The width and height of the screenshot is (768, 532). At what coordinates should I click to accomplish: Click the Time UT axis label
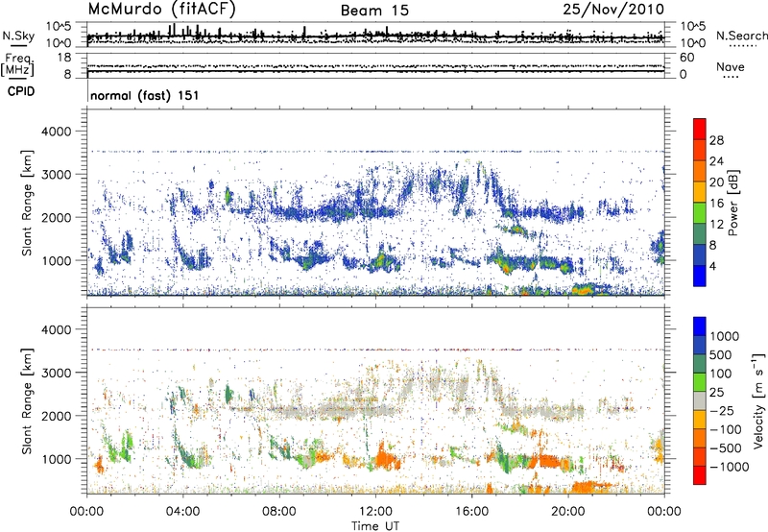coord(375,526)
